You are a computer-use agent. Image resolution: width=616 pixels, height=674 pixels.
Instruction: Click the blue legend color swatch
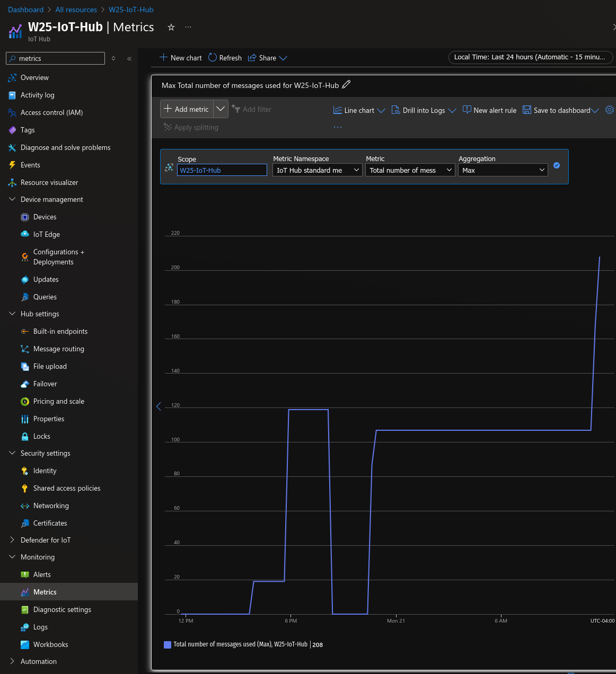point(168,645)
